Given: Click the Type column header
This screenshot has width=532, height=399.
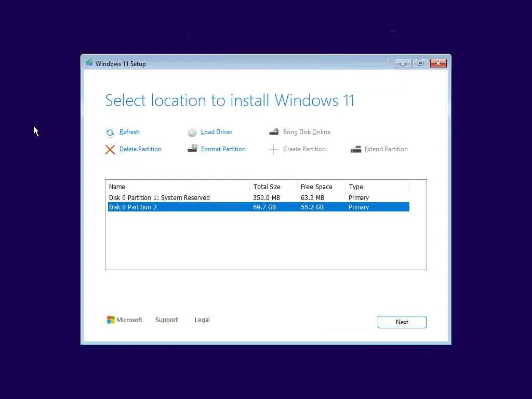Looking at the screenshot, I should pyautogui.click(x=377, y=187).
